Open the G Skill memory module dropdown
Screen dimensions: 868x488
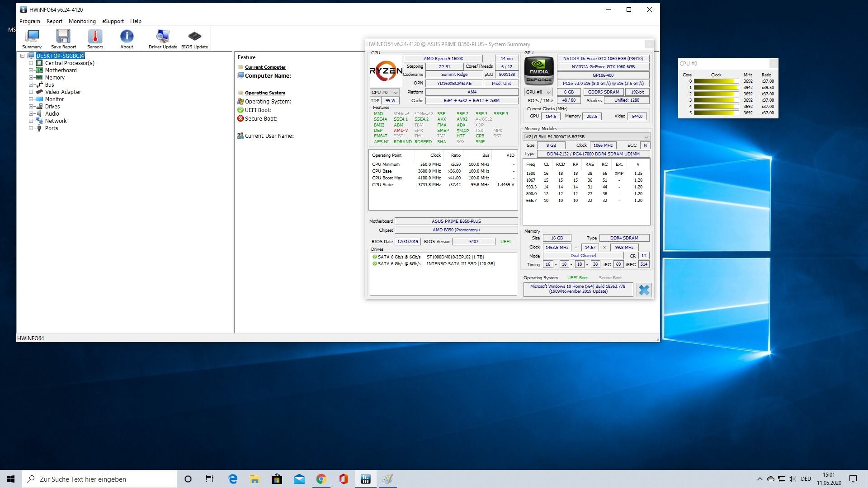[586, 136]
